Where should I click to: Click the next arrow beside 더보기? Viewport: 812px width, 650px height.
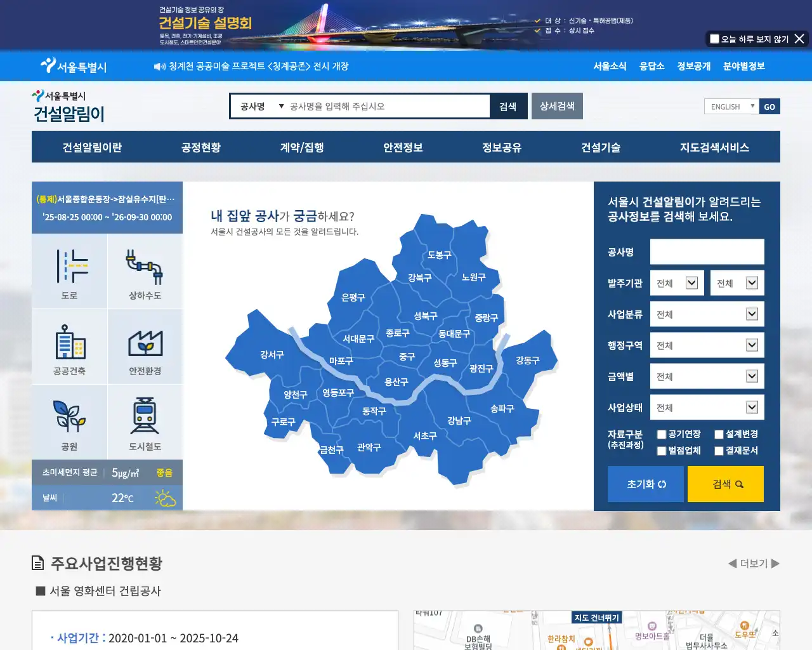pyautogui.click(x=775, y=563)
